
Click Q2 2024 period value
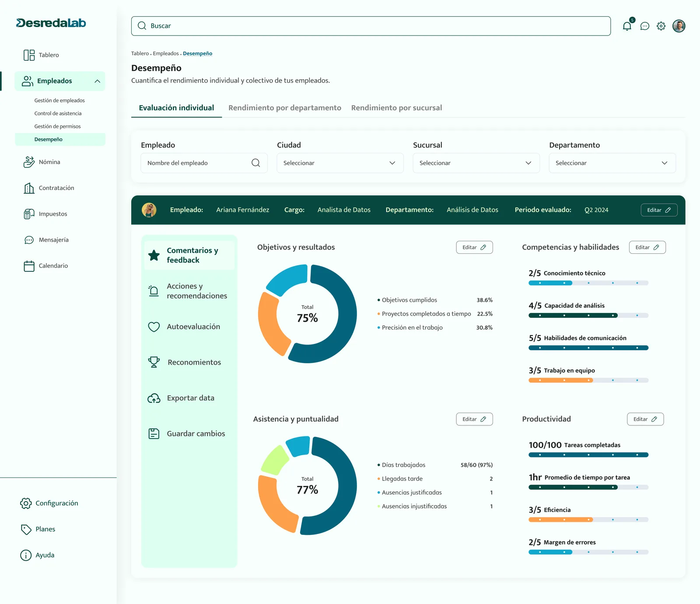click(x=596, y=210)
